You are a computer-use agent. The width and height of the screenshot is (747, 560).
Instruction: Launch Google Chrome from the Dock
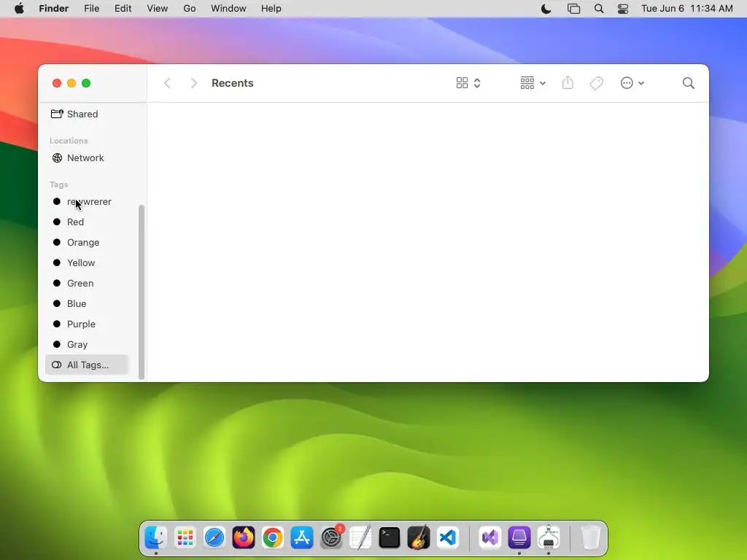pyautogui.click(x=273, y=537)
